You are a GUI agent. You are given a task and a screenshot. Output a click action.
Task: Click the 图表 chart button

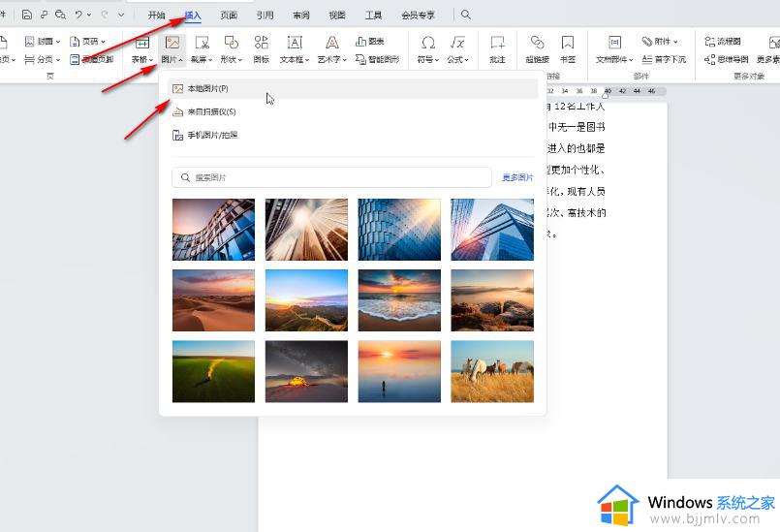(x=370, y=42)
